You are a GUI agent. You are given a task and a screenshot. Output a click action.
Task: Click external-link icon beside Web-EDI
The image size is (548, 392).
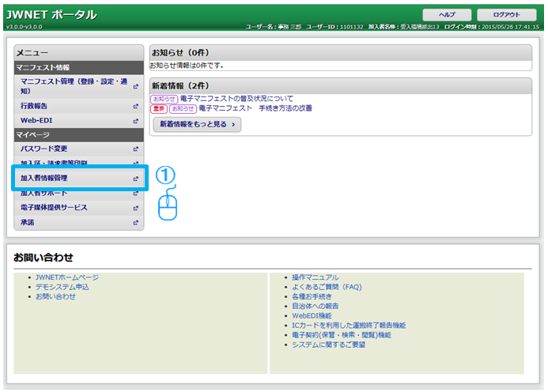coord(135,121)
